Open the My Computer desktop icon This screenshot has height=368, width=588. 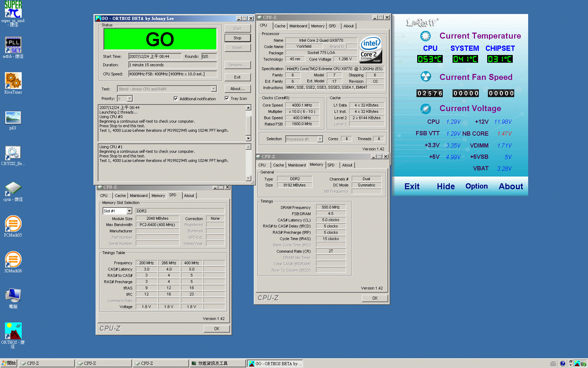(13, 298)
